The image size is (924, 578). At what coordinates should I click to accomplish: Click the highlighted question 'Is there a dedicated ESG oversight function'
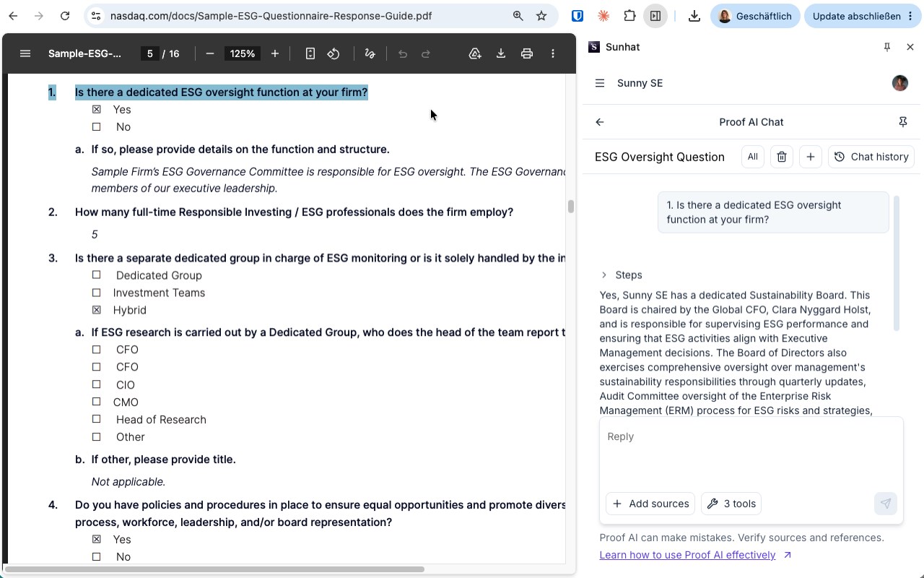click(222, 92)
